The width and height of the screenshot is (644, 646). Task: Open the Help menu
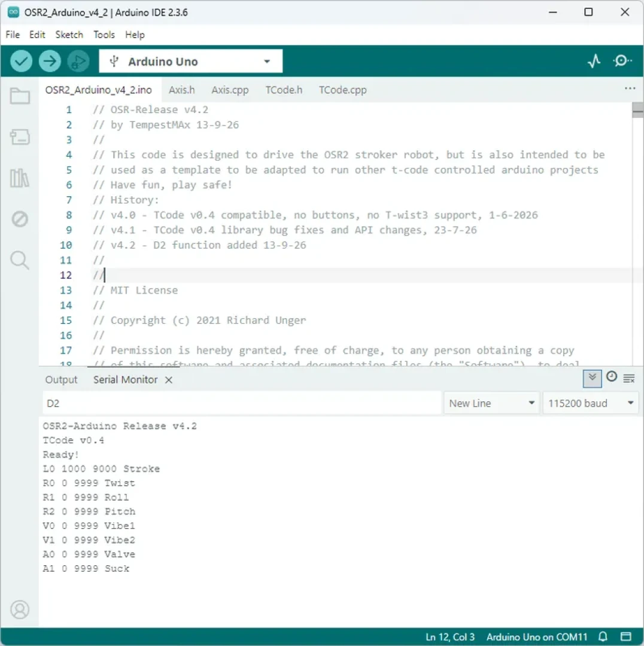point(135,35)
